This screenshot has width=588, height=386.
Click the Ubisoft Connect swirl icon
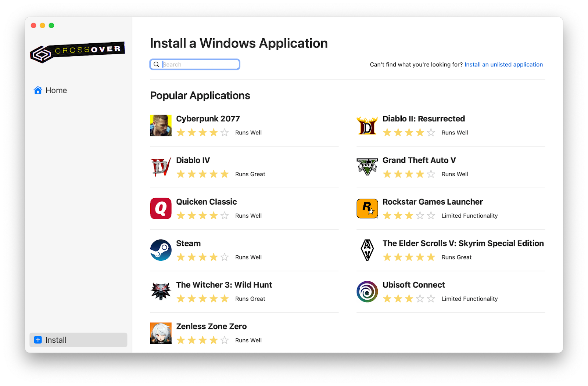367,292
